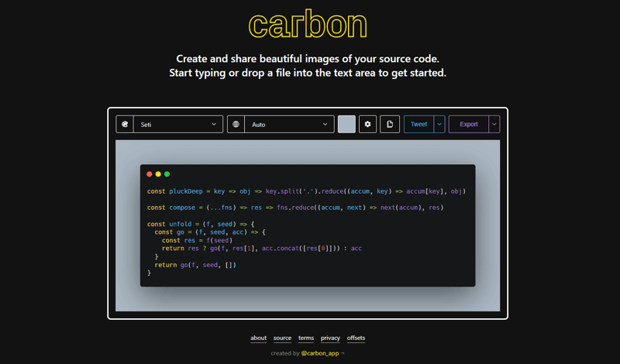Expand the Tweet options arrow
The height and width of the screenshot is (364, 620).
[439, 124]
